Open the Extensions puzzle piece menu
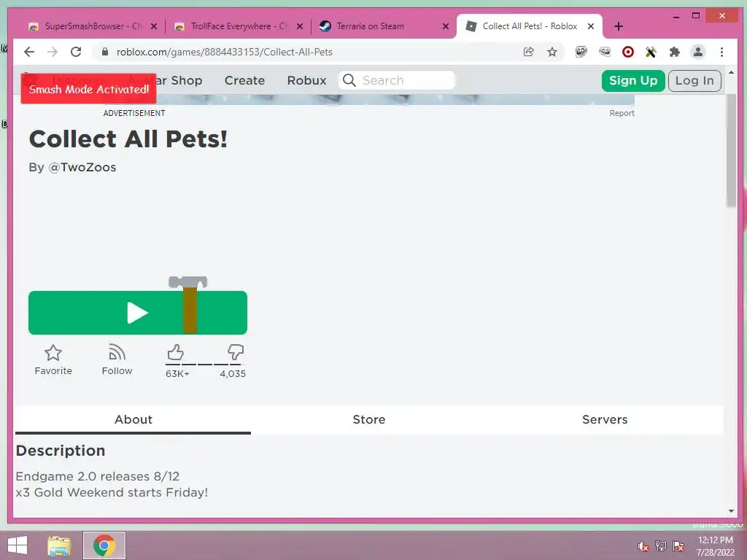The height and width of the screenshot is (560, 747). click(675, 52)
